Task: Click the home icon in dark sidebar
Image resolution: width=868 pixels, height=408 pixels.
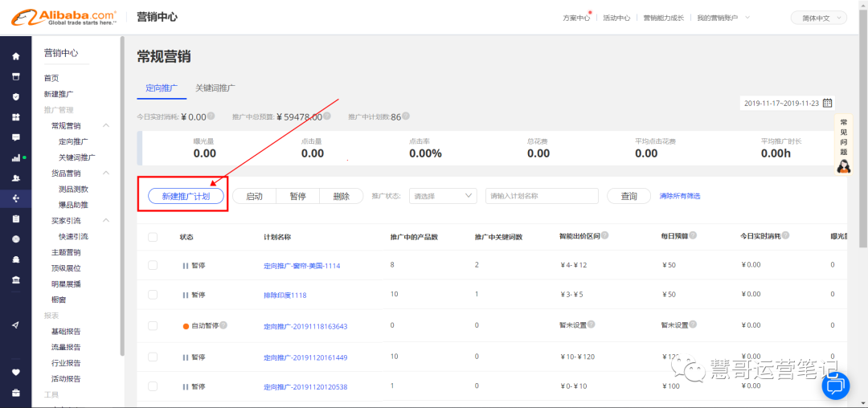Action: [x=15, y=56]
